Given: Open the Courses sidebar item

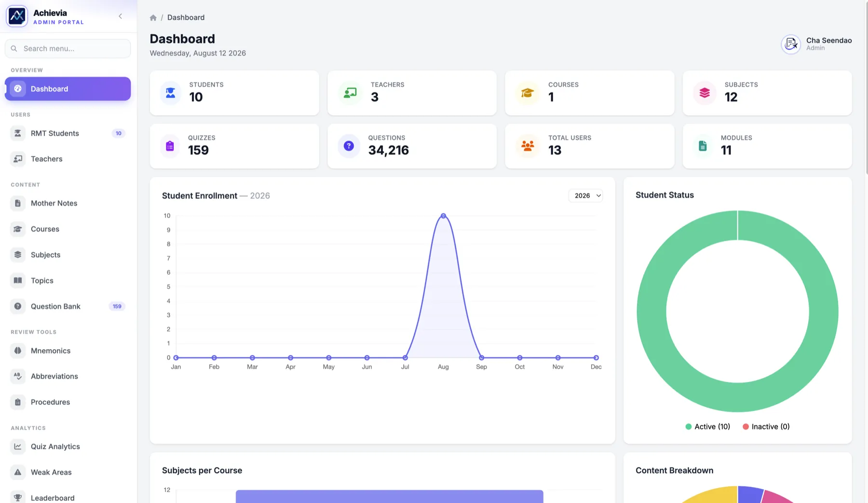Looking at the screenshot, I should [x=68, y=229].
